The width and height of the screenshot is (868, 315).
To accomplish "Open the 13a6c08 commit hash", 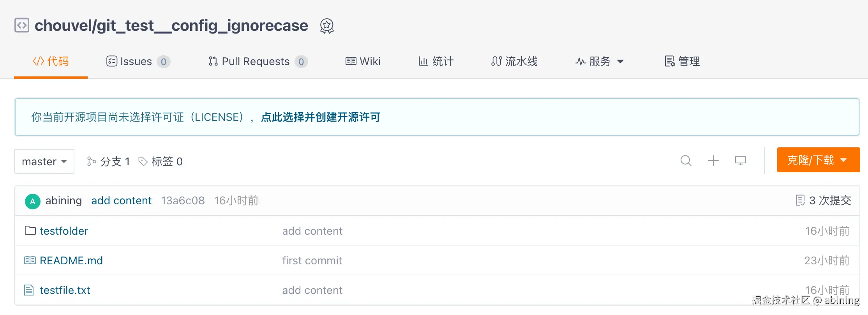I will [x=183, y=200].
